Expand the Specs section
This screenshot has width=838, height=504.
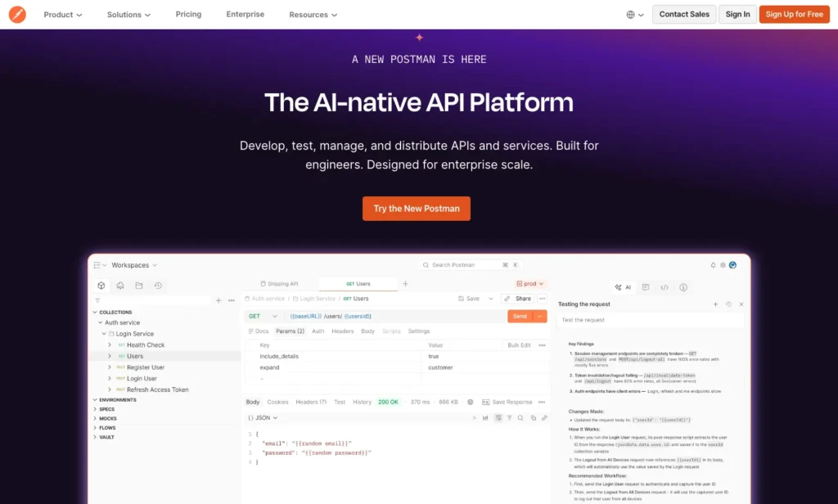tap(95, 409)
